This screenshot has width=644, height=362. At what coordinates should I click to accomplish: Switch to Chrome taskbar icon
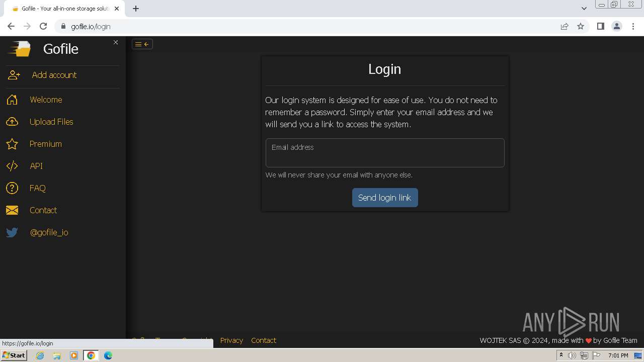tap(91, 355)
